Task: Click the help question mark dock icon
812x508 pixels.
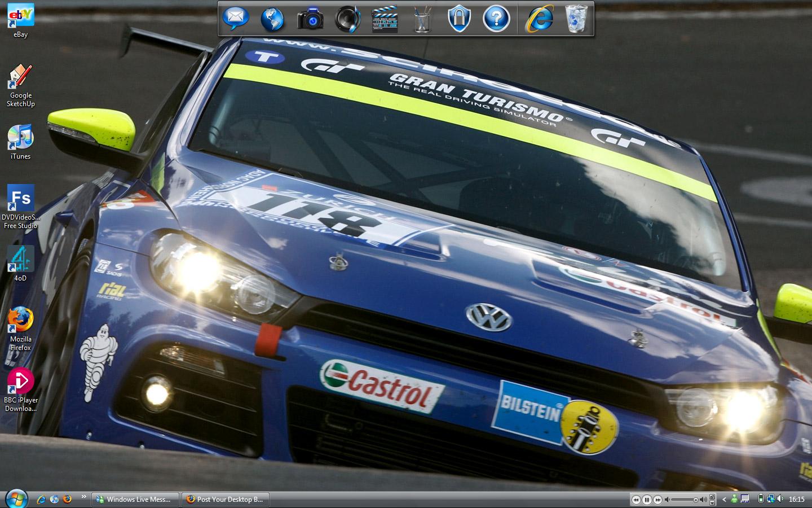Action: [496, 19]
